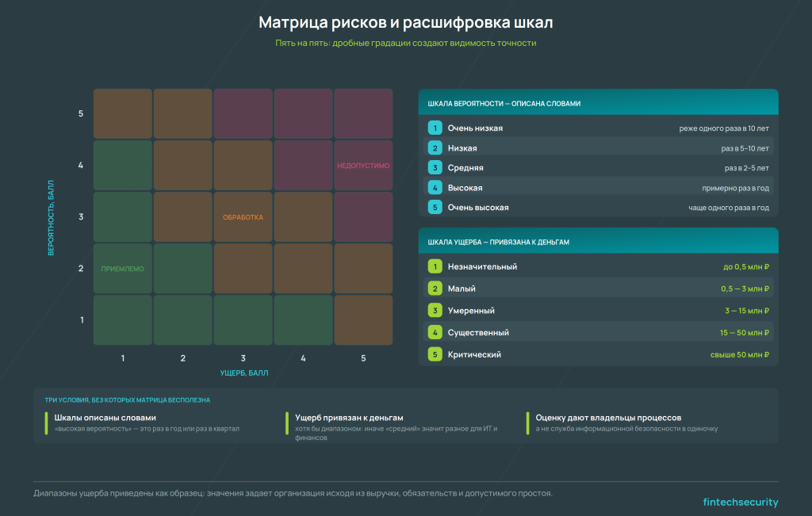Click the horizontal axis label «УЩЕРБ, БАЛЛ»

point(244,373)
